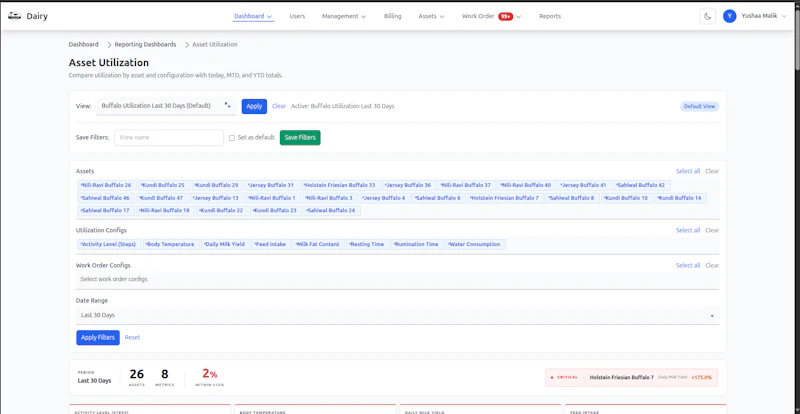Screen dimensions: 800x414
Task: Remove the Jersey Buffalo 36 tag
Action: 386,185
